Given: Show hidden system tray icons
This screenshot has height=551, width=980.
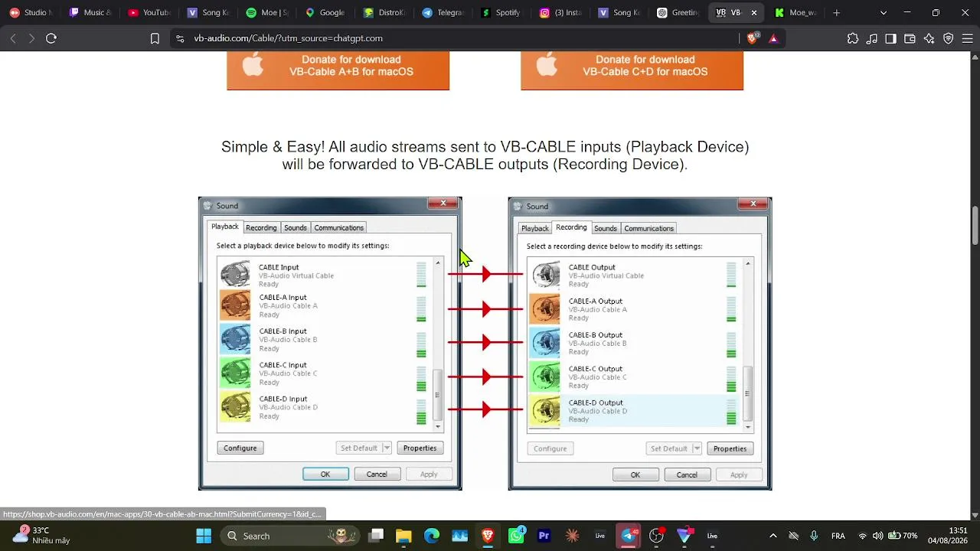Looking at the screenshot, I should [773, 536].
